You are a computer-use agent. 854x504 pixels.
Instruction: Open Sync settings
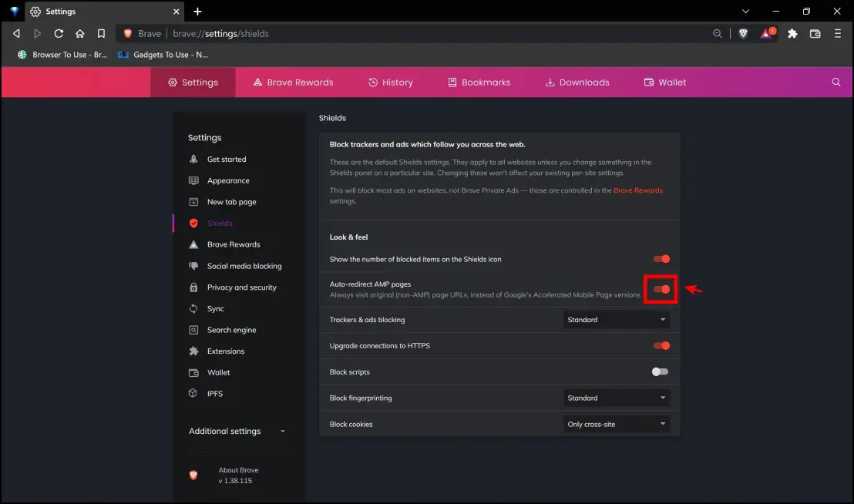pos(216,308)
